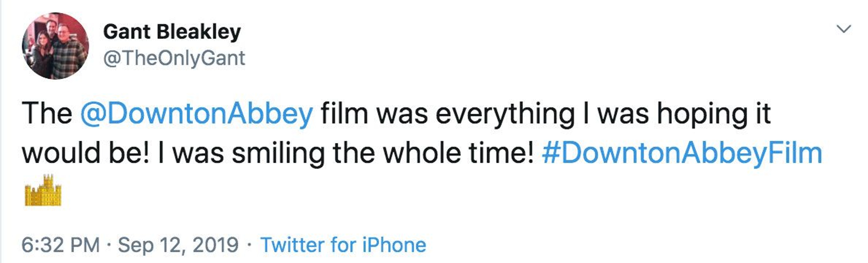This screenshot has width=868, height=263.
Task: Click the dot separator before Twitter for iPhone
Action: [x=249, y=244]
